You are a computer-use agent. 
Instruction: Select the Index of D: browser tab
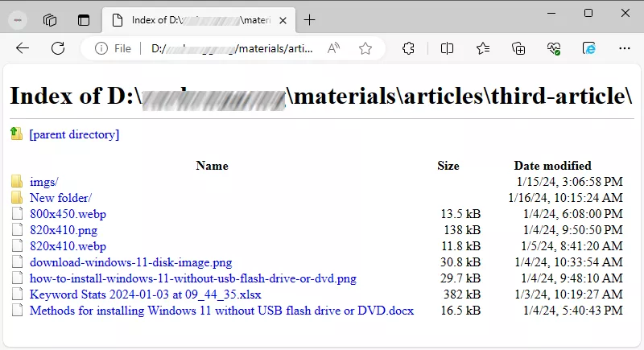198,20
